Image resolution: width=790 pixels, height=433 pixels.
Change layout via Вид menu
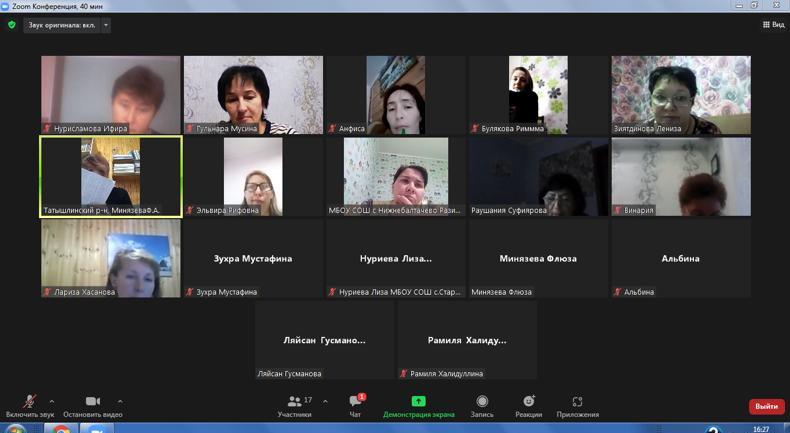tap(773, 25)
